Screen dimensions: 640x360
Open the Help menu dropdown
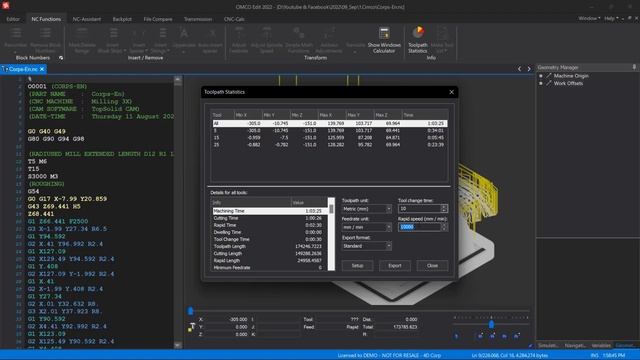(x=611, y=18)
